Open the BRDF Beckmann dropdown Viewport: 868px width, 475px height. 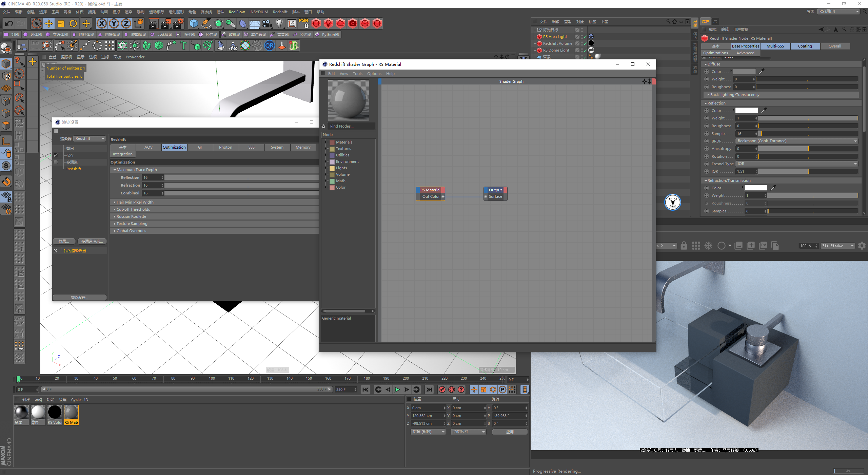[796, 141]
